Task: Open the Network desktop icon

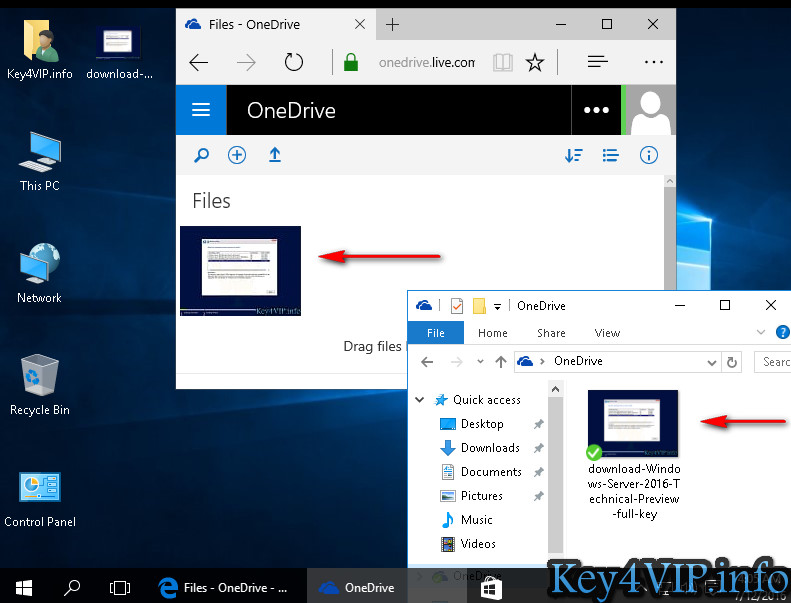Action: tap(40, 273)
